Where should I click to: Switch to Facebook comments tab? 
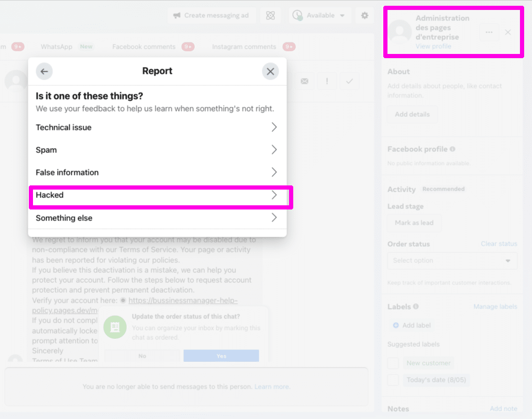coord(144,47)
